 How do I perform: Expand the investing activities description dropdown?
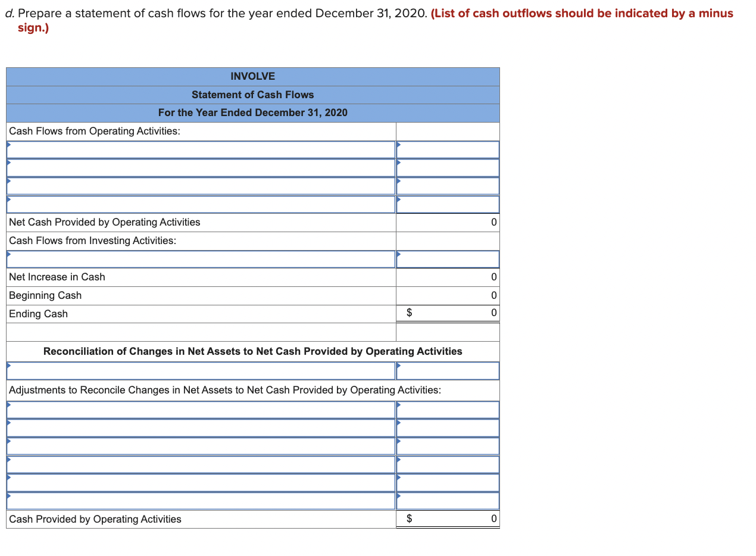pos(200,258)
